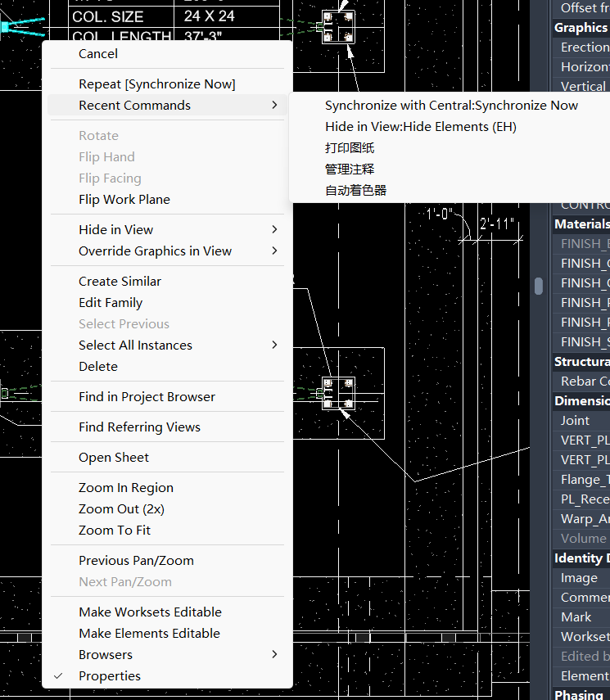
Task: Click the 管理注释 recent command
Action: pos(350,169)
